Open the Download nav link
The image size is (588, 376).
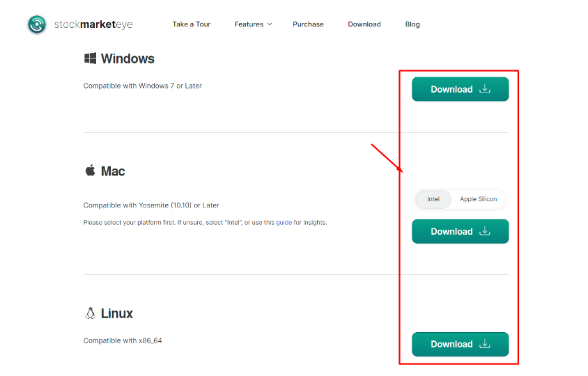tap(364, 24)
